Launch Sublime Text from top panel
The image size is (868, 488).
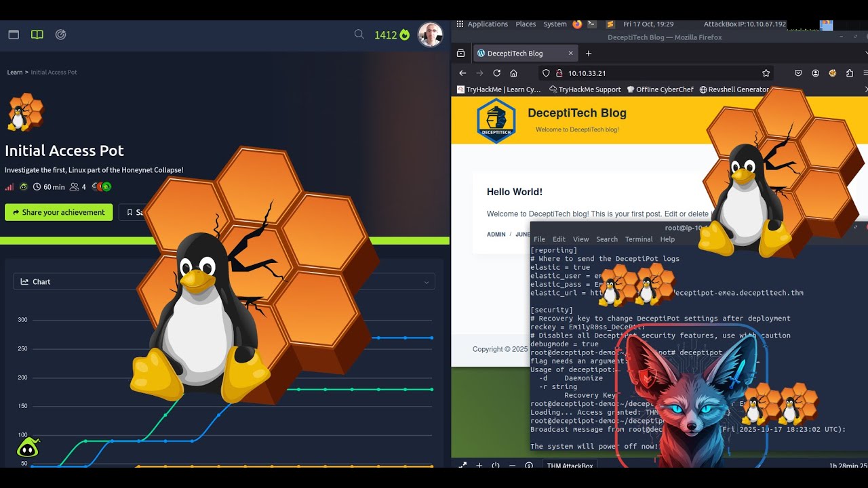610,24
